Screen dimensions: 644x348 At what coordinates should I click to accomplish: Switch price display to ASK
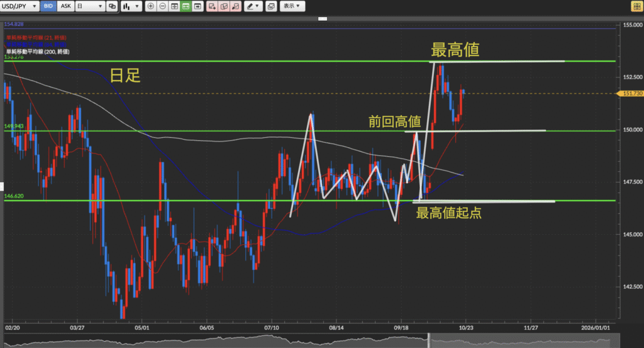65,6
